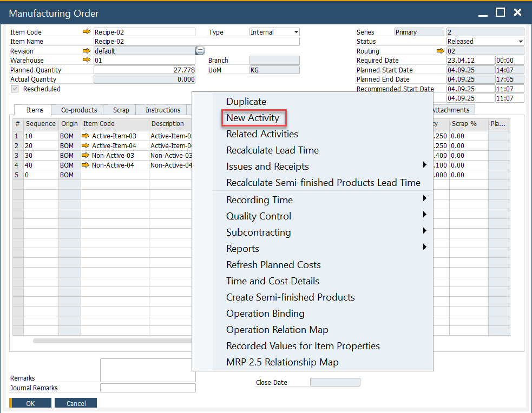This screenshot has height=413, width=532.
Task: Open the Active-Item-03 row link arrow
Action: (86, 136)
